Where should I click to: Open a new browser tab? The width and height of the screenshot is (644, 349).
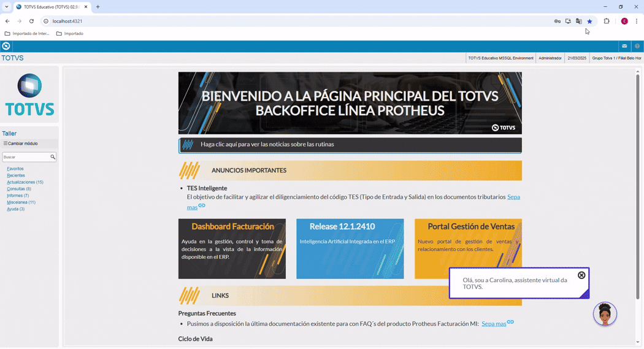[x=98, y=7]
